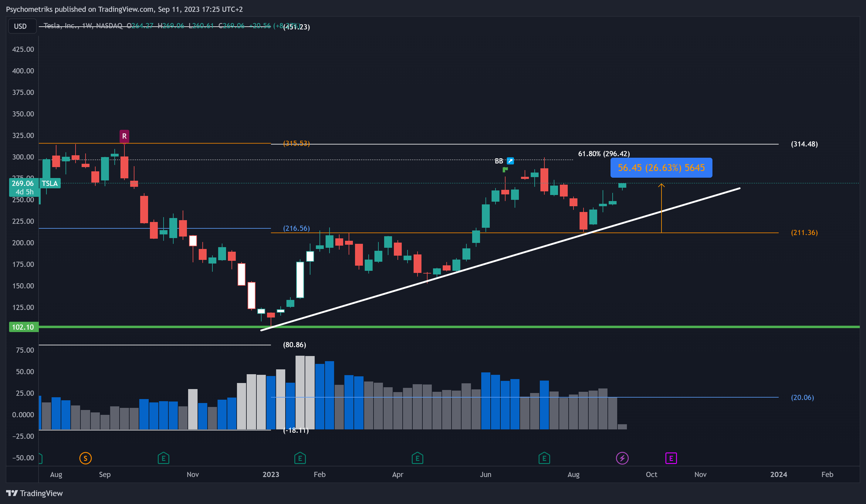The width and height of the screenshot is (866, 504).
Task: Click the (80.86) level label
Action: (x=295, y=344)
